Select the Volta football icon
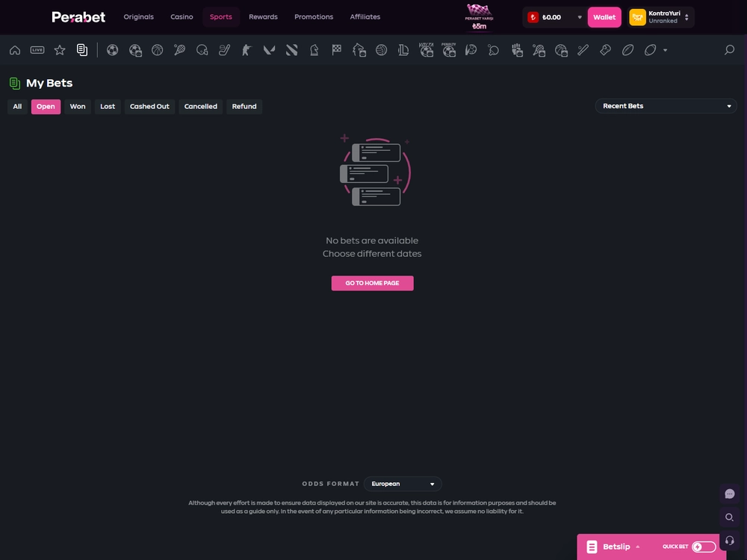This screenshot has height=560, width=747. [426, 49]
